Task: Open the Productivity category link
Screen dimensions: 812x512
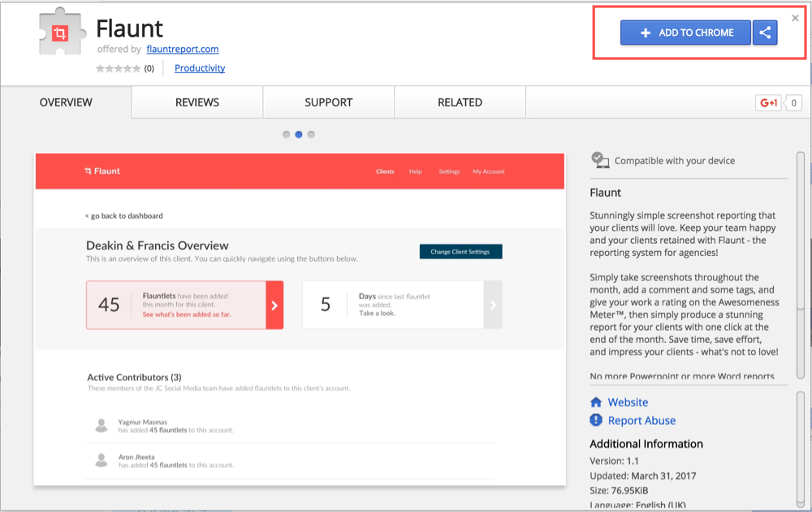Action: pyautogui.click(x=200, y=68)
